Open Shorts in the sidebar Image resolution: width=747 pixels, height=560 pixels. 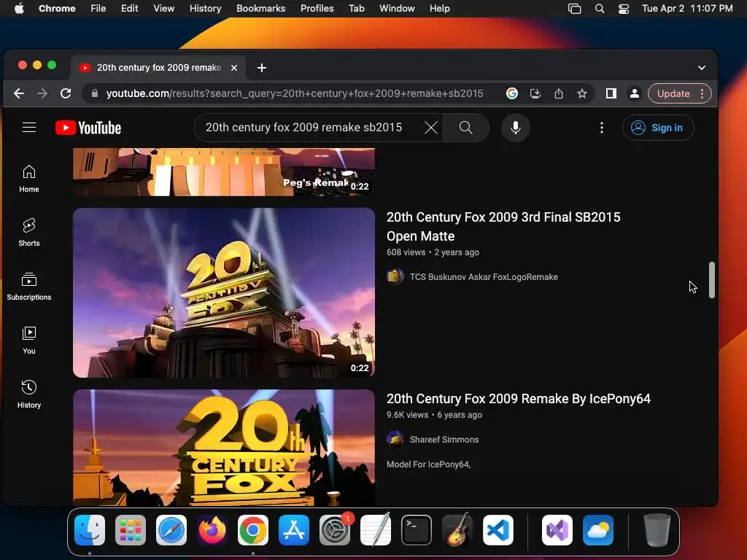[x=29, y=233]
